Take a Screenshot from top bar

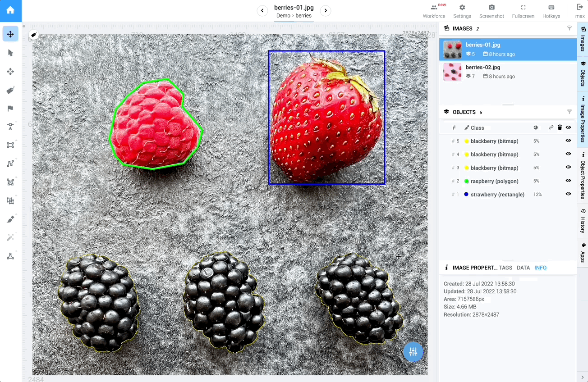click(492, 11)
